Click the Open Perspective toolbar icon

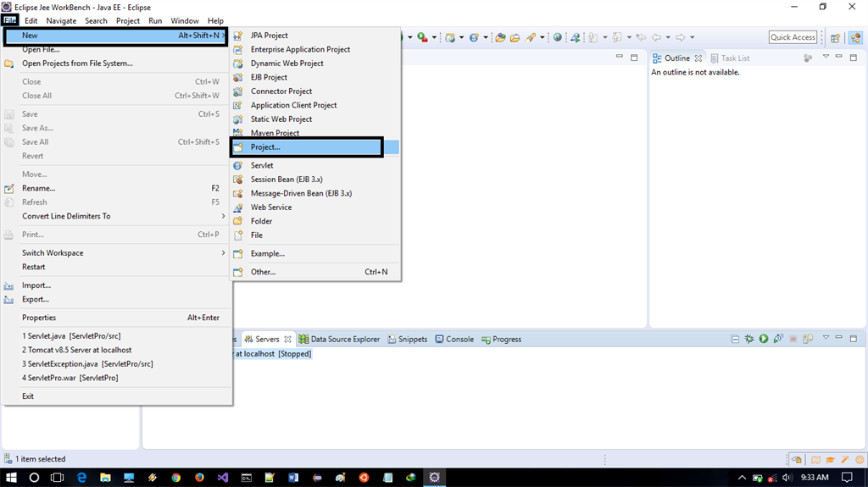click(x=835, y=37)
